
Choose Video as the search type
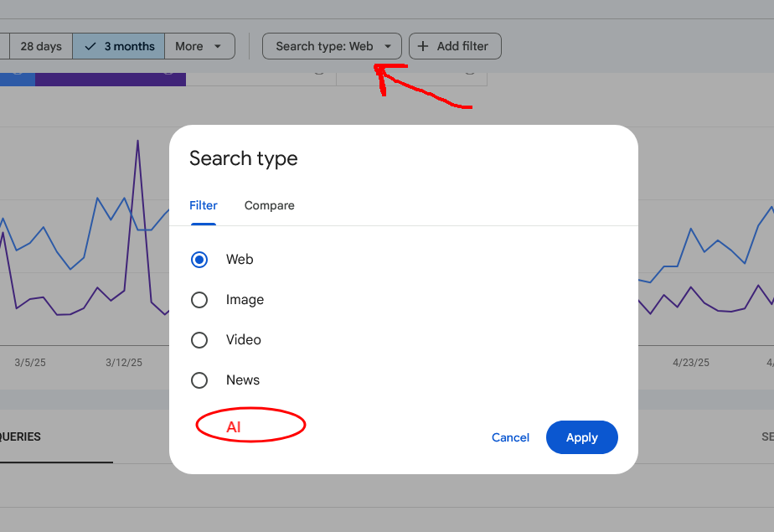coord(199,339)
